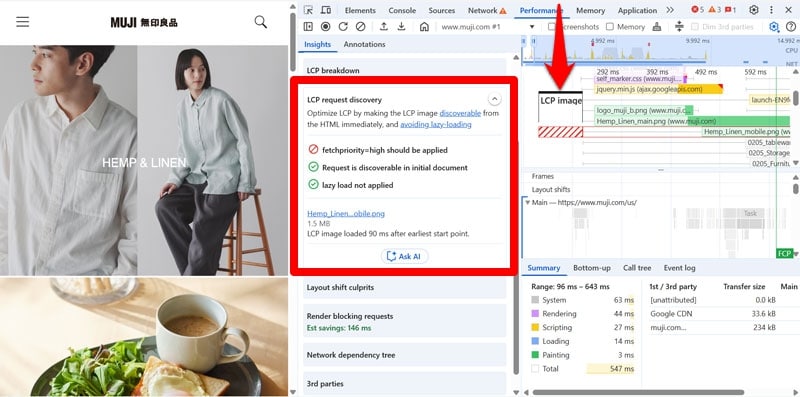
Task: Expand the Network dependency tree insight
Action: [405, 355]
